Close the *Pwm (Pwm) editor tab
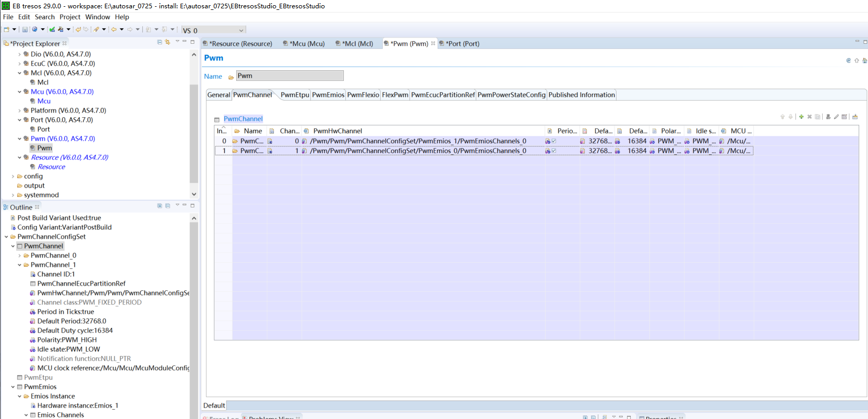The width and height of the screenshot is (868, 419). tap(433, 44)
